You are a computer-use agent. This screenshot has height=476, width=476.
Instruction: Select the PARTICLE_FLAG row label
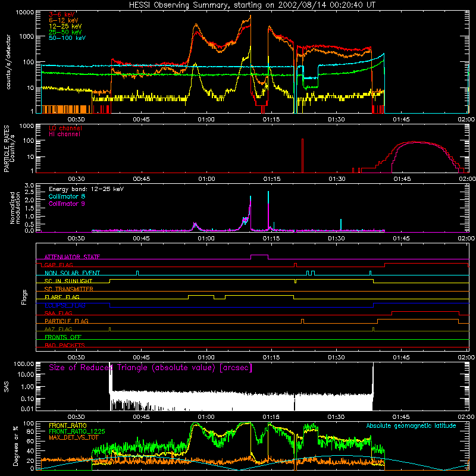click(67, 321)
